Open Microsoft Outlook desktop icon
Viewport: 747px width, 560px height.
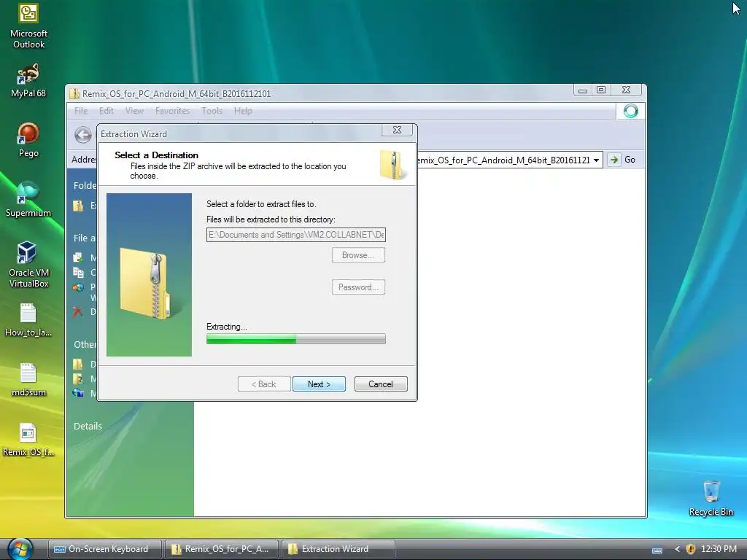[28, 26]
